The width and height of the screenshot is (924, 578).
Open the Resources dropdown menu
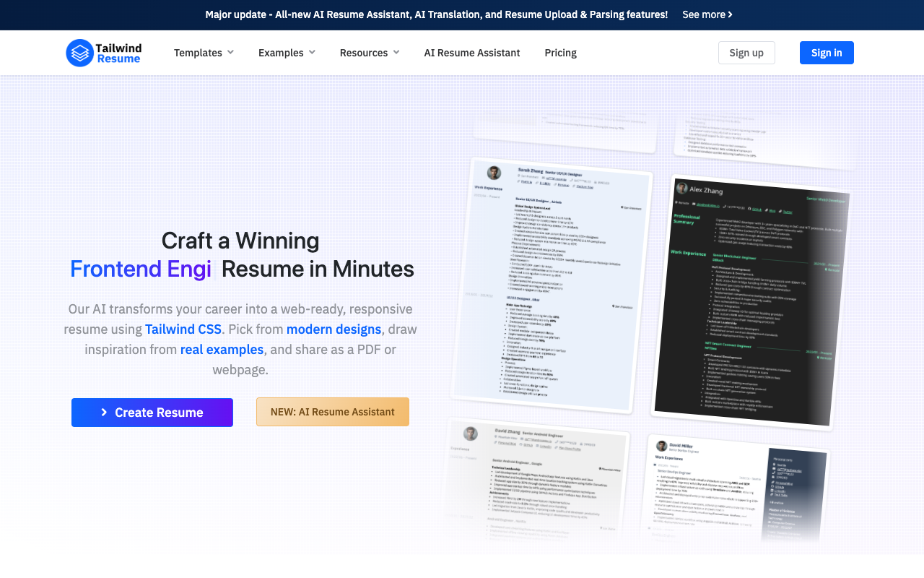[x=370, y=53]
